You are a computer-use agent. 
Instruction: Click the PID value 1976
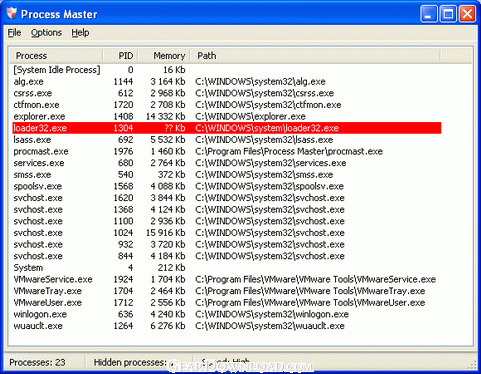point(123,151)
